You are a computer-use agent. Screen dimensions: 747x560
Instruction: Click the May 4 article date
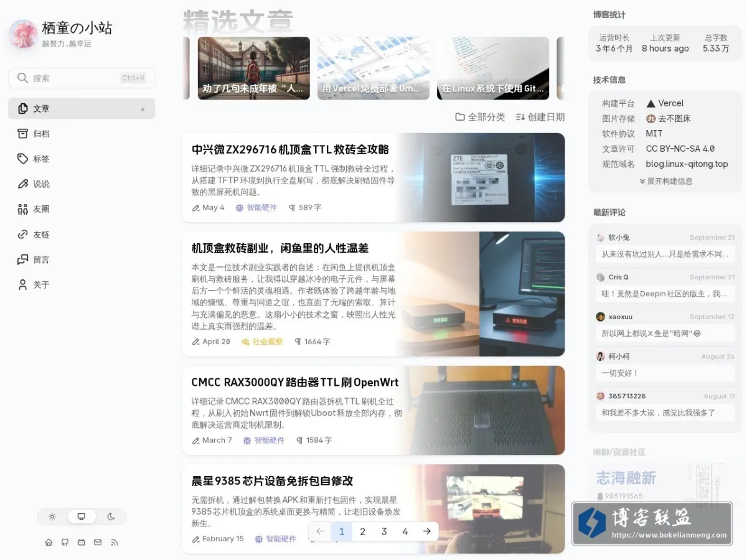point(209,208)
